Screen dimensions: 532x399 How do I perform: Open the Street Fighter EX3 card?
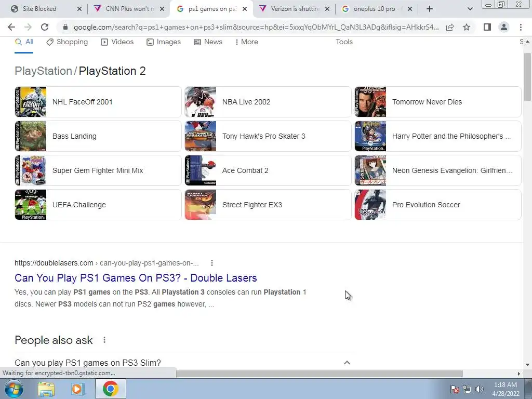pos(268,205)
